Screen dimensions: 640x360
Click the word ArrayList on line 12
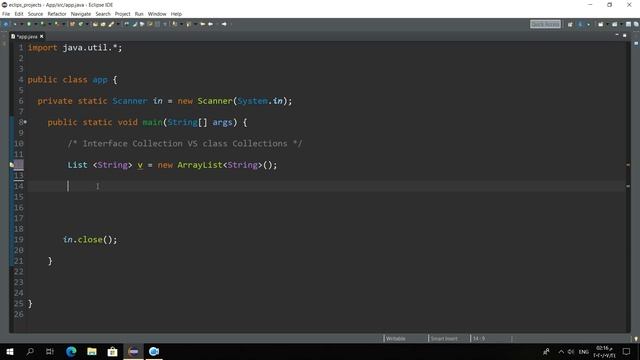200,165
